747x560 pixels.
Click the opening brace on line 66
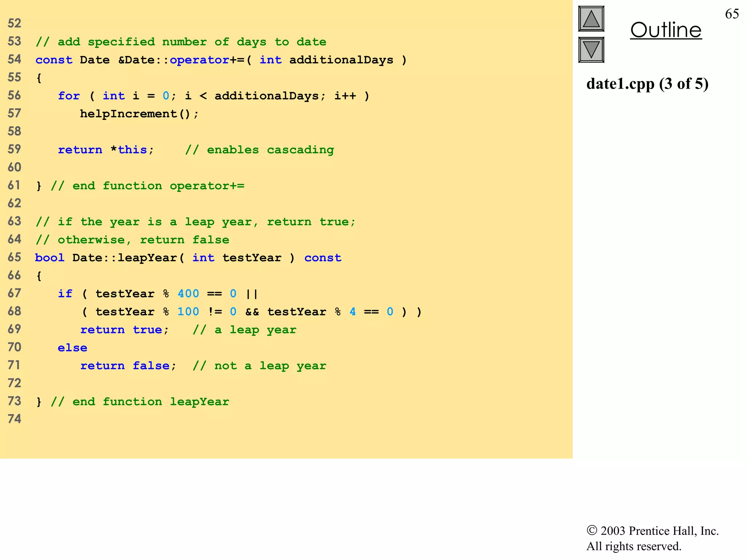point(39,276)
